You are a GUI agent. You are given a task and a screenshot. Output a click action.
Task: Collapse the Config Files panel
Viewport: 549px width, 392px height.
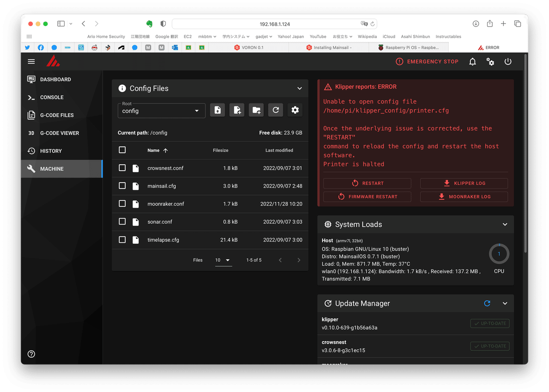[x=300, y=88]
